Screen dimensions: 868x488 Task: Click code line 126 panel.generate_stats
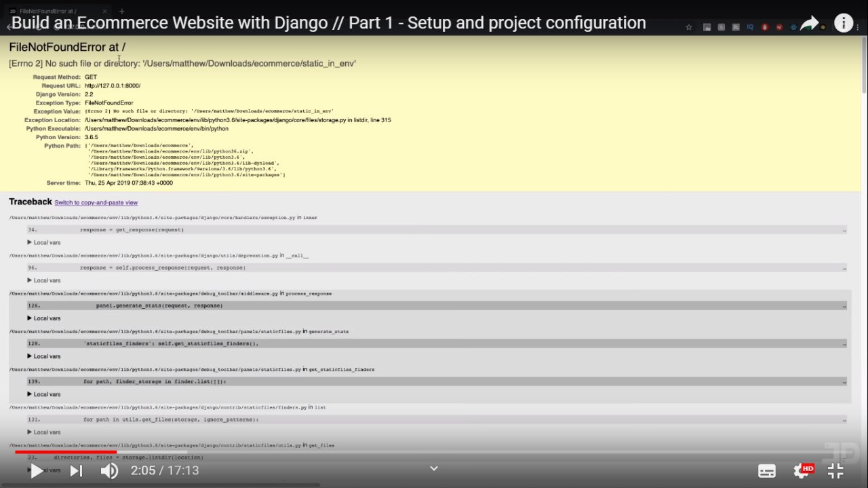(x=437, y=305)
